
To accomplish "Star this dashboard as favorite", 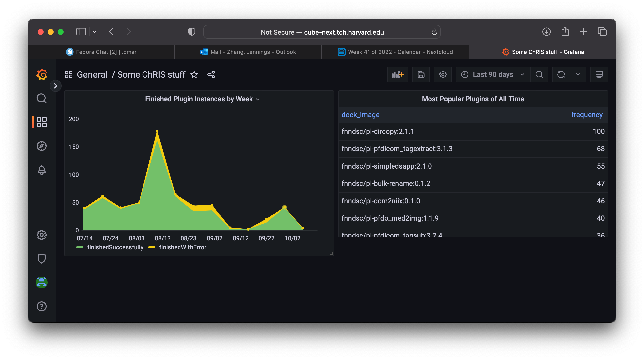I will [x=194, y=74].
